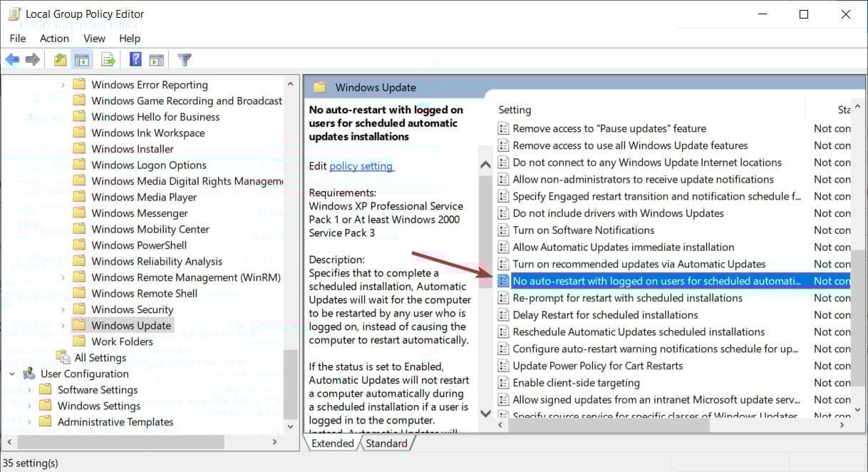Click the policy icon beside Remove access to "Pause updates"

point(503,128)
